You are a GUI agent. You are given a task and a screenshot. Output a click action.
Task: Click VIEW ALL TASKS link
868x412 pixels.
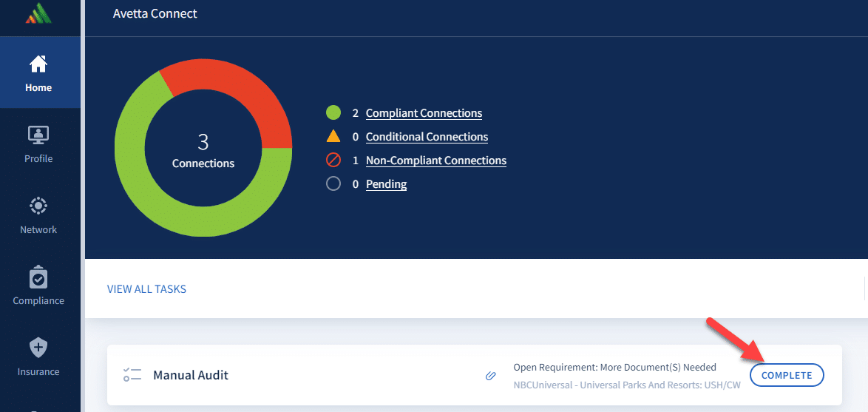tap(146, 289)
